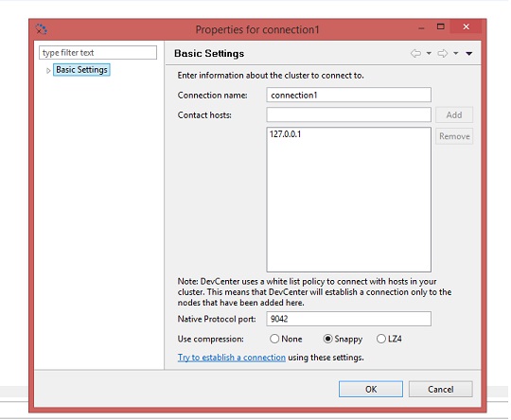Select 127.0.0.1 in the hosts list
Image resolution: width=511 pixels, height=420 pixels.
tap(286, 134)
